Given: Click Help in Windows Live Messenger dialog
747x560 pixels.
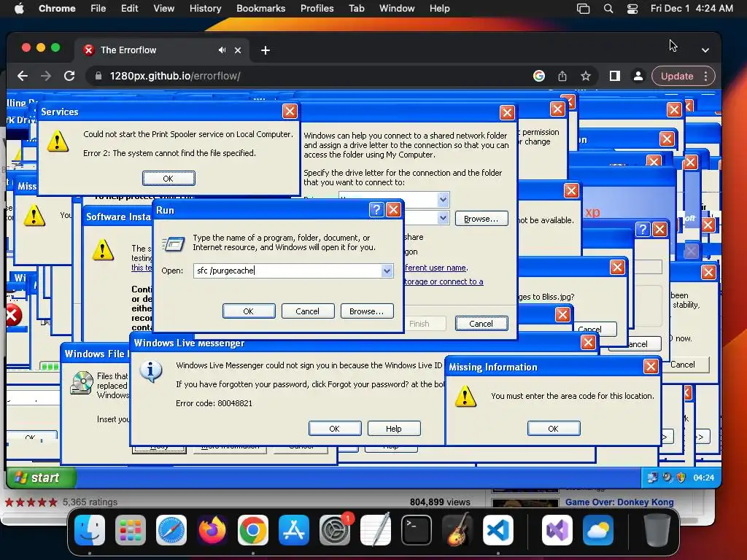Looking at the screenshot, I should coord(394,428).
